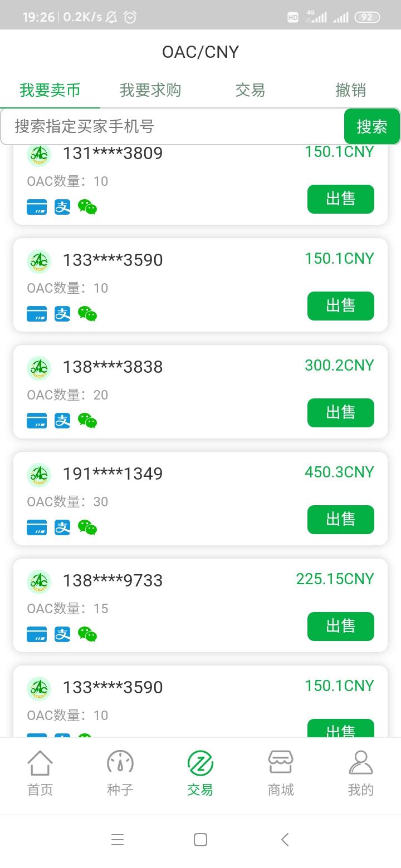Tap the Android recent apps menu icon
The height and width of the screenshot is (868, 401).
(x=117, y=840)
